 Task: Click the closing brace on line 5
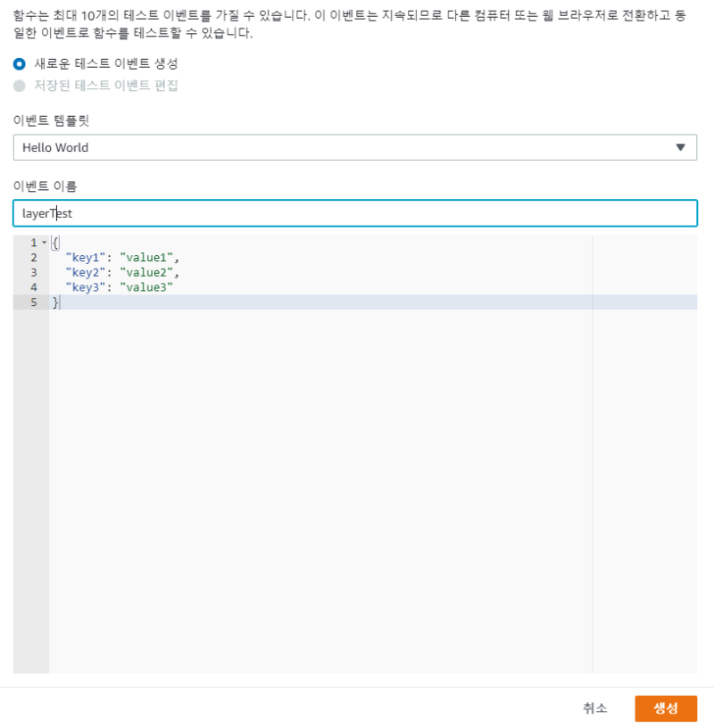point(55,302)
